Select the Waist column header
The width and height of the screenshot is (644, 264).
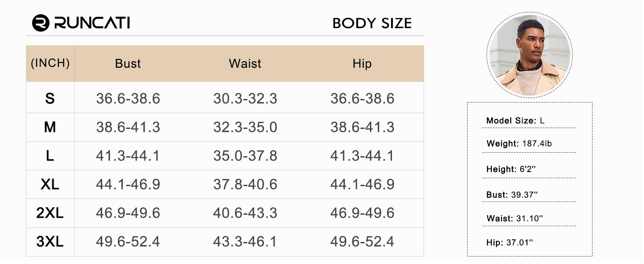[x=245, y=64]
